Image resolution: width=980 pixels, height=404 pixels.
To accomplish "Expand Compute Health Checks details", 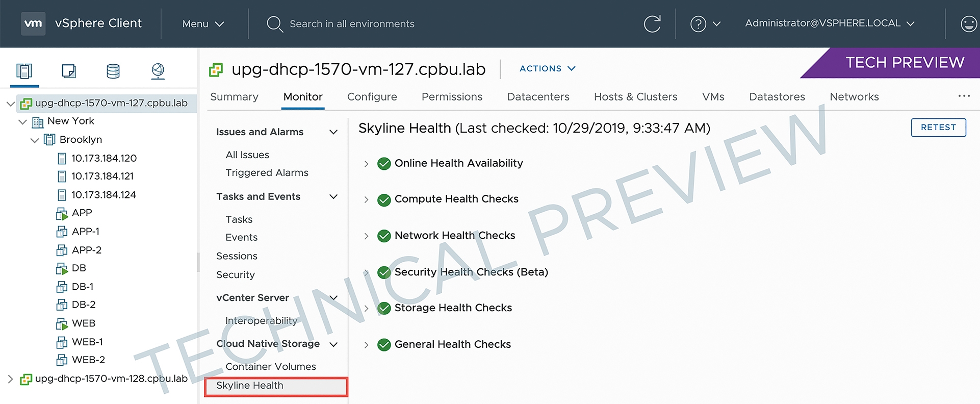I will coord(366,200).
